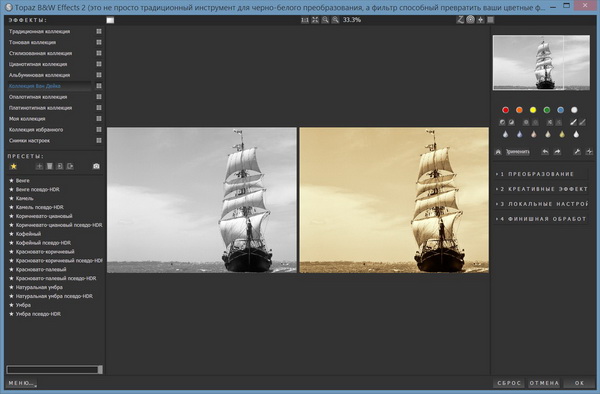
Task: Click the round target icon in top toolbar
Action: coord(470,20)
